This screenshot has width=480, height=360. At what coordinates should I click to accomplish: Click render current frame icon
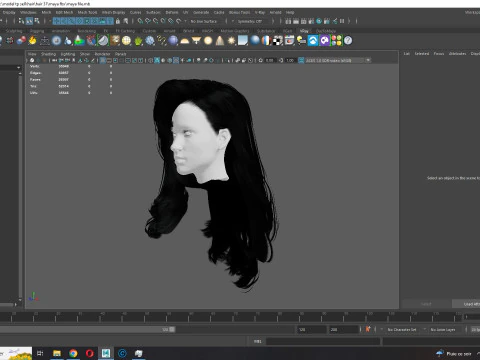tap(296, 21)
